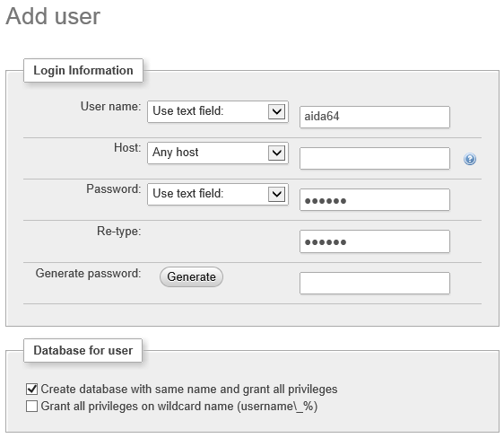This screenshot has height=438, width=504.
Task: Click the Generate button
Action: click(191, 276)
